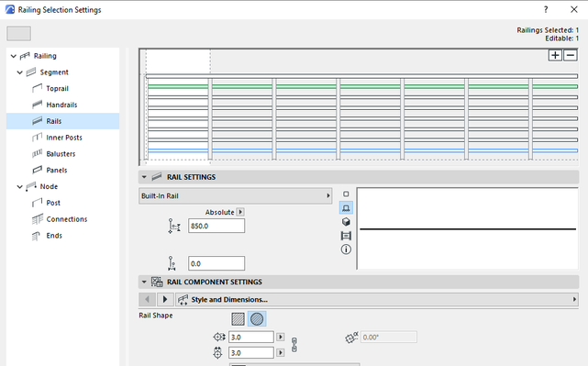Click the rotation angle icon
588x366 pixels.
point(351,338)
